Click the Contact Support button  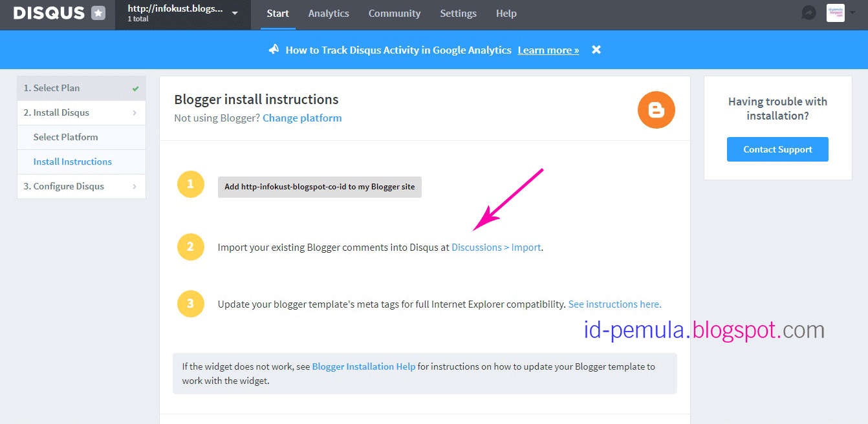pos(777,149)
